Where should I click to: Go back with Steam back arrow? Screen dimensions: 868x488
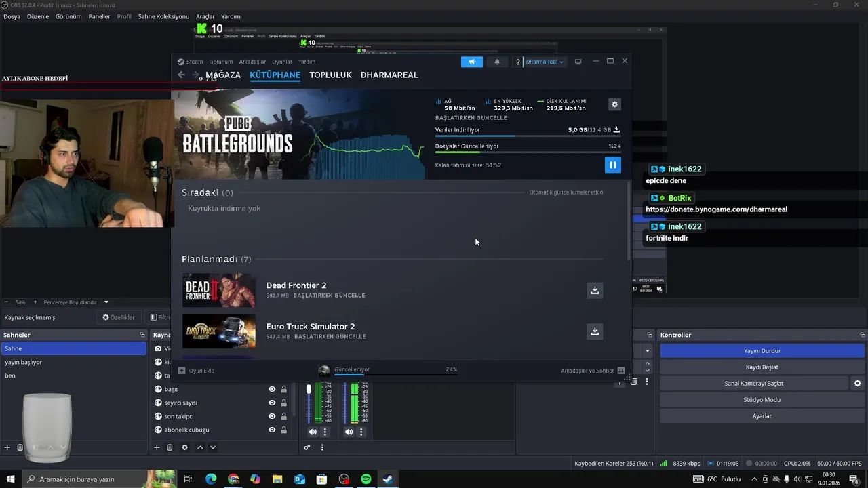(181, 75)
